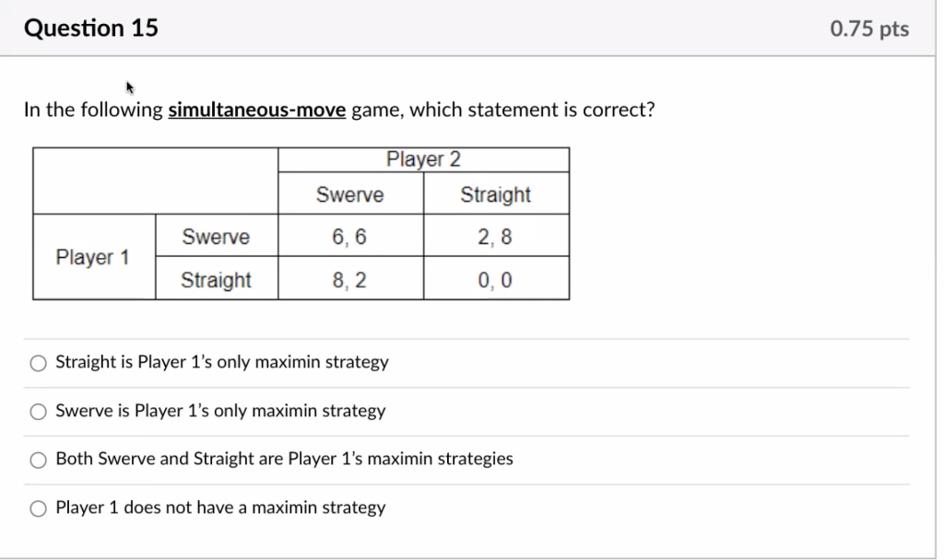Select radio button for Straight only maximin strategy

click(39, 363)
